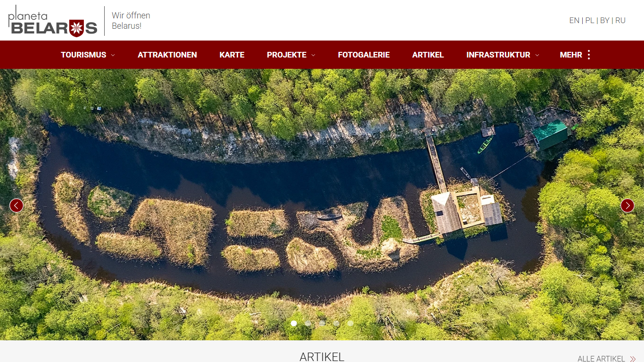The width and height of the screenshot is (644, 362).
Task: Select the first carousel dot
Action: 294,323
